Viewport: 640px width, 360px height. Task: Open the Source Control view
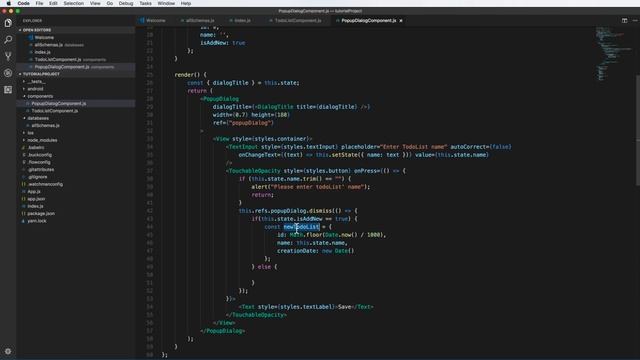point(8,56)
